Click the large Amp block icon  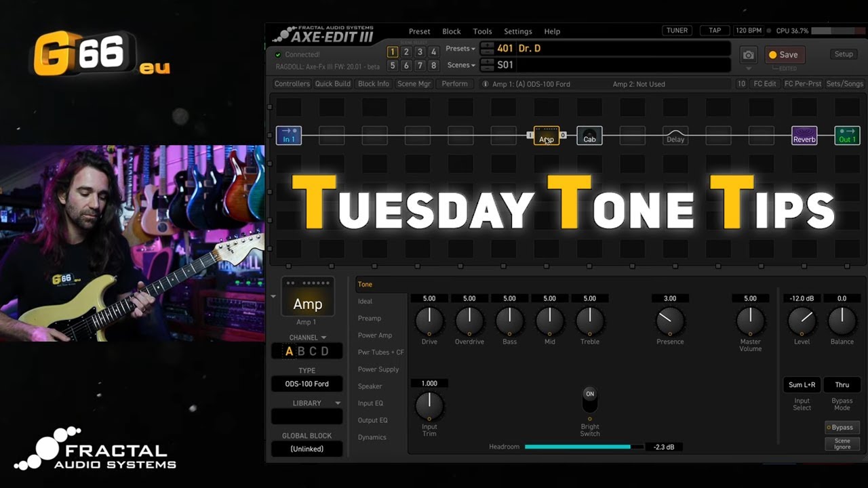pyautogui.click(x=308, y=297)
